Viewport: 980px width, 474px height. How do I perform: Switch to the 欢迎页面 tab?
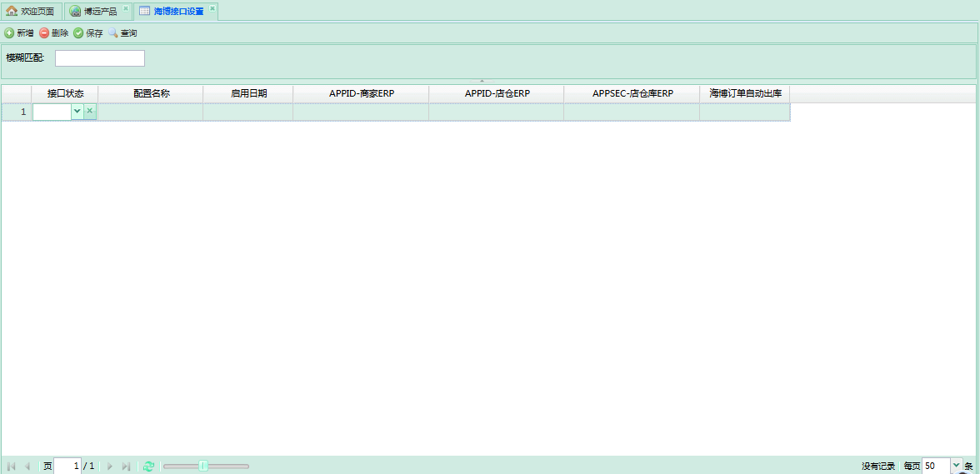(31, 12)
